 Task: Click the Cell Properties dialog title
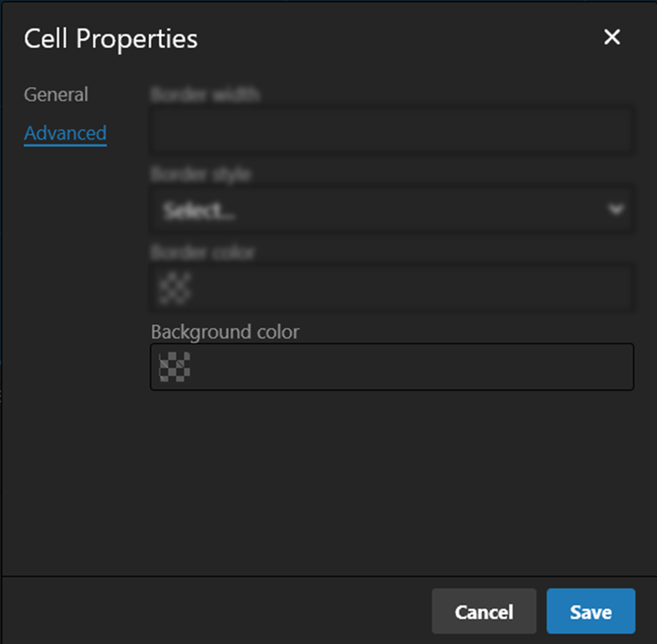111,39
